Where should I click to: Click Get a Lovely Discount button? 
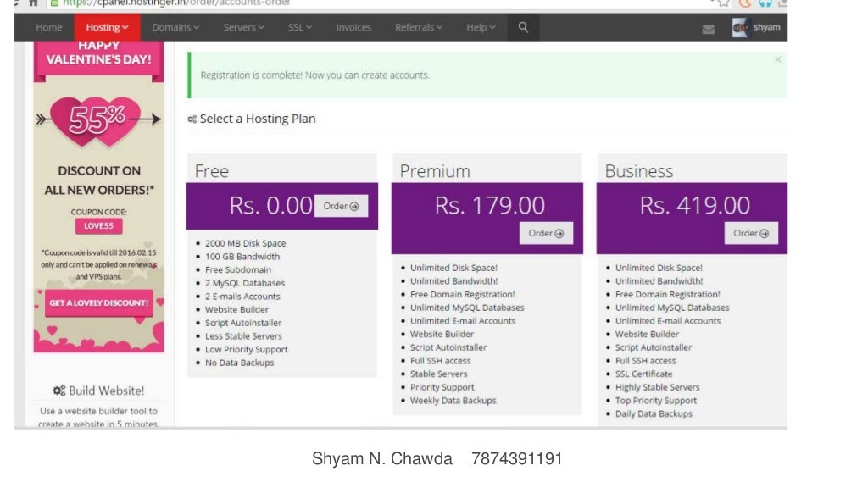pyautogui.click(x=98, y=303)
